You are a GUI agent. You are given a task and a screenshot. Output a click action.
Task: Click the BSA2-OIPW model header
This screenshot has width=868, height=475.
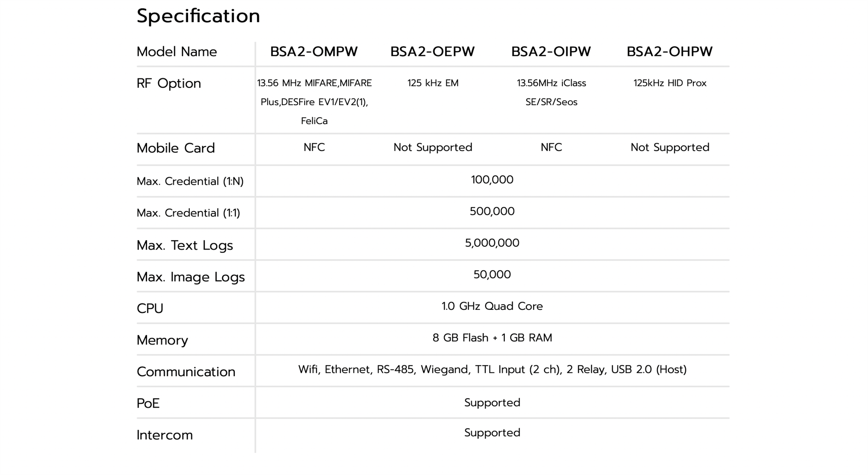point(551,52)
